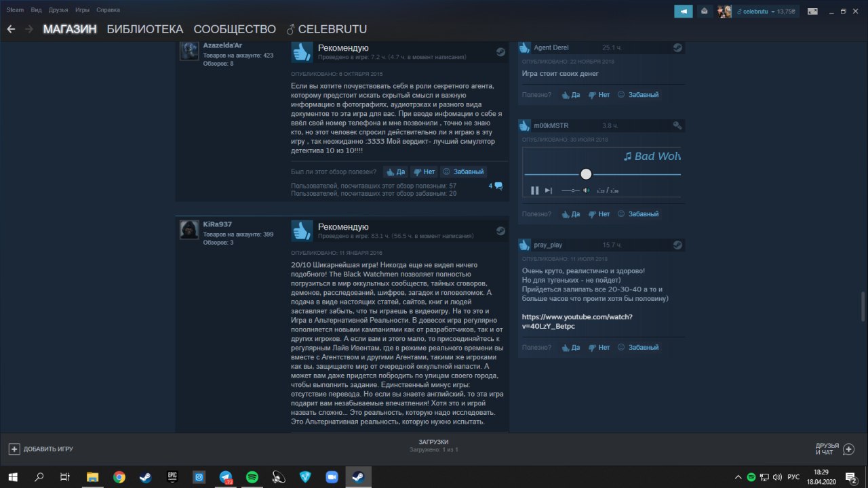
Task: Skip to the next track in the player
Action: coord(549,190)
